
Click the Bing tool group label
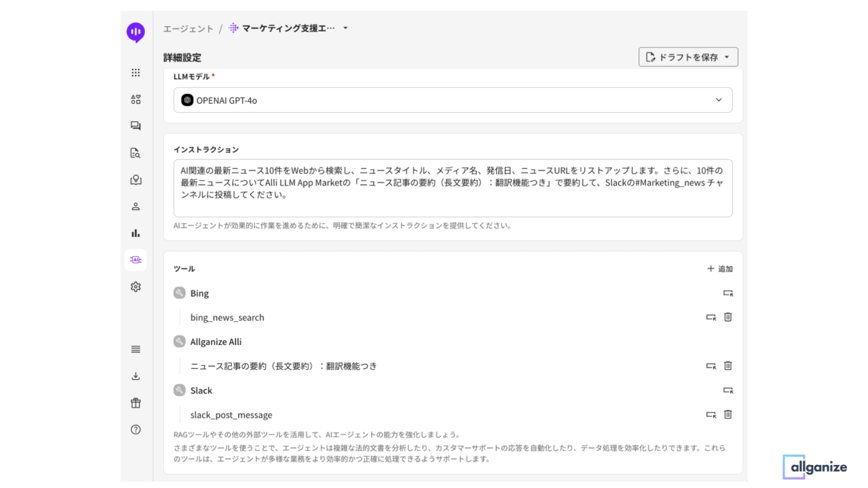point(200,294)
